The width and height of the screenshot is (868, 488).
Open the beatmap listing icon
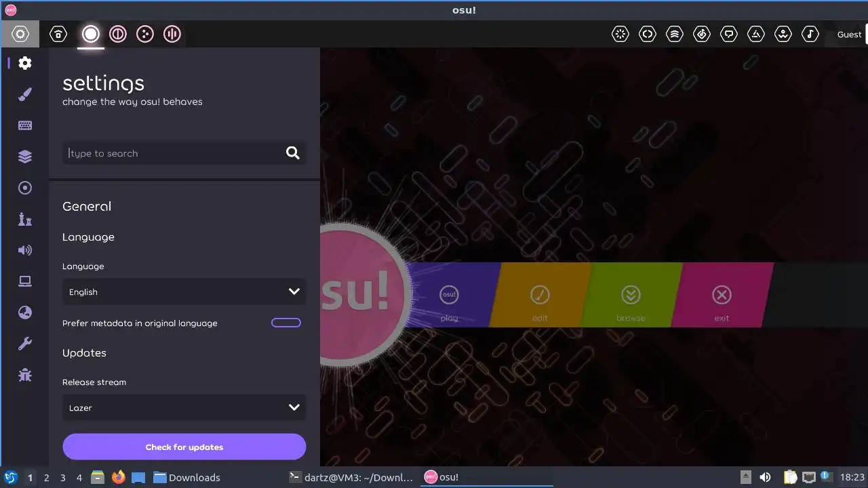[x=702, y=34]
